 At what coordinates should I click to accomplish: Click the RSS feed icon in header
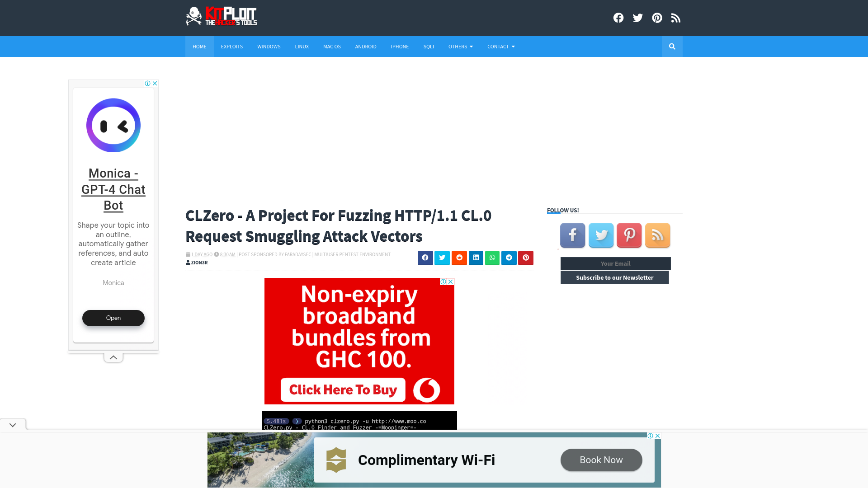pyautogui.click(x=675, y=18)
